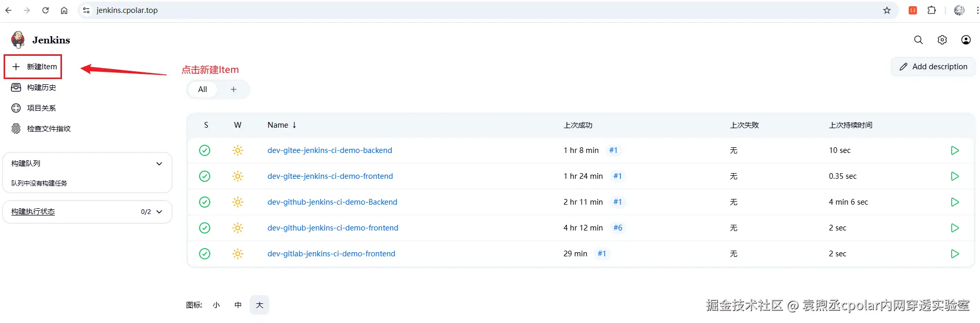Run build for dev-github-jenkins-ci-demo-frontend

pos(955,228)
